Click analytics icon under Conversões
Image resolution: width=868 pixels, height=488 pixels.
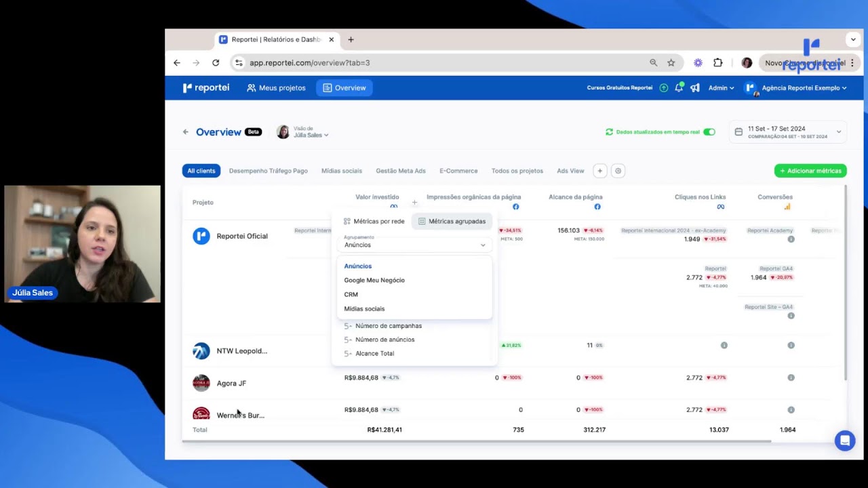coord(787,207)
